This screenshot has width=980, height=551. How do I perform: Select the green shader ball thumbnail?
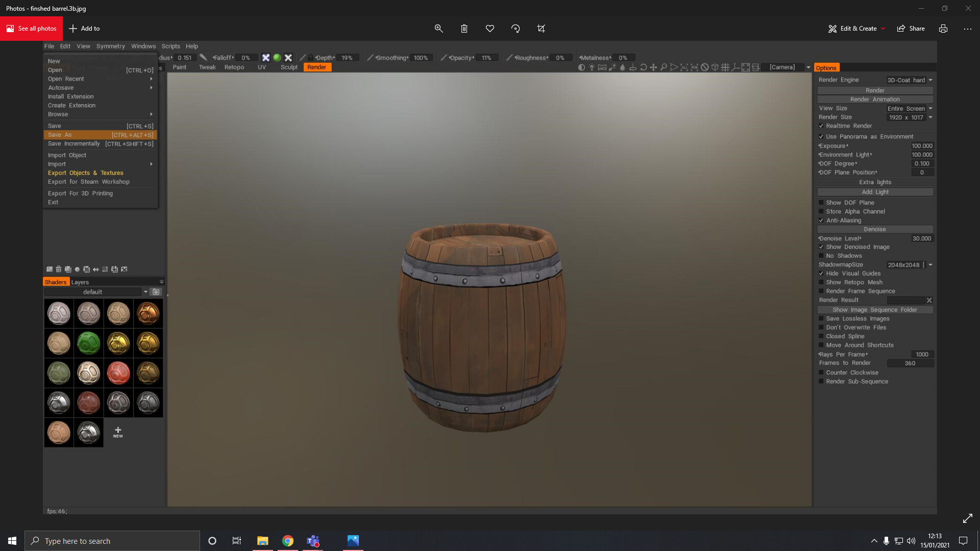tap(88, 343)
